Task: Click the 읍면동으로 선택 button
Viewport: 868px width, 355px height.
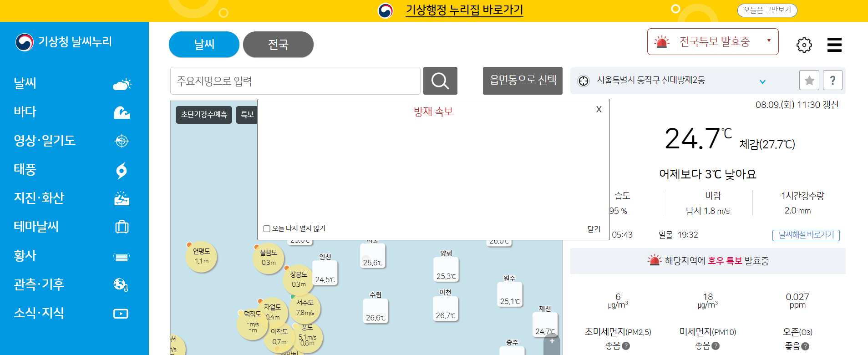Action: pyautogui.click(x=523, y=81)
